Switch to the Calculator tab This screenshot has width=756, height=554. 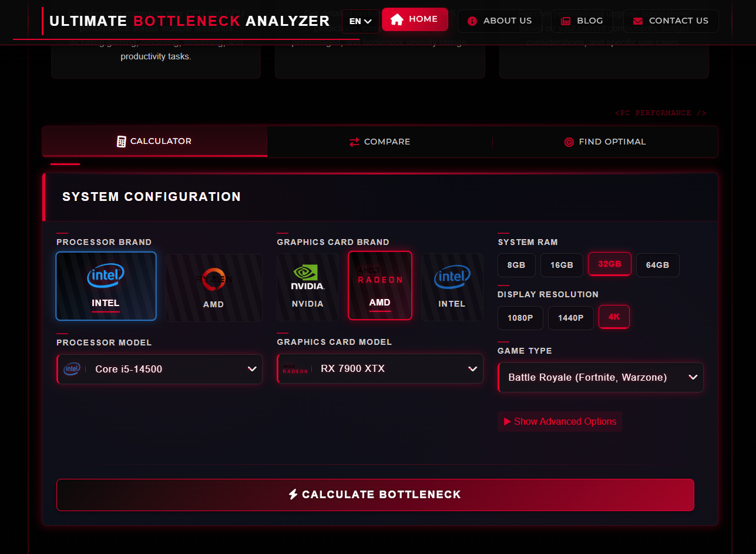(x=154, y=141)
